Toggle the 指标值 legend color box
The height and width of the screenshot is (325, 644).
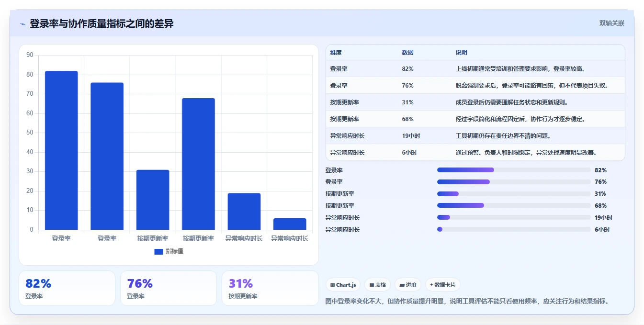click(x=158, y=252)
